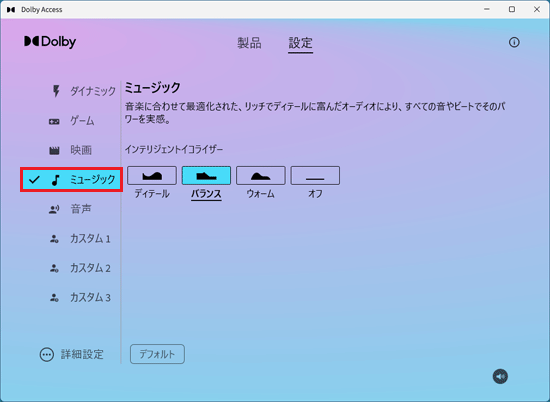This screenshot has width=550, height=402.
Task: Click the バランス underlined label
Action: pyautogui.click(x=206, y=194)
